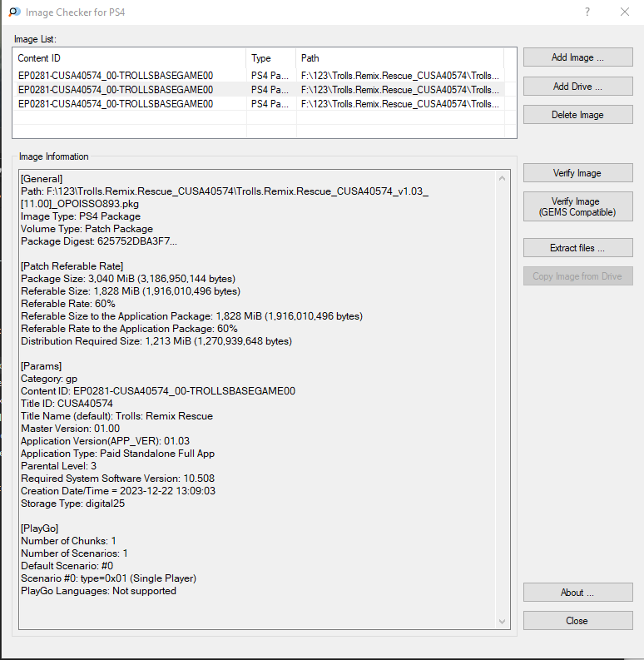Click scroll down arrow in Image Information
This screenshot has height=660, width=644.
point(502,621)
